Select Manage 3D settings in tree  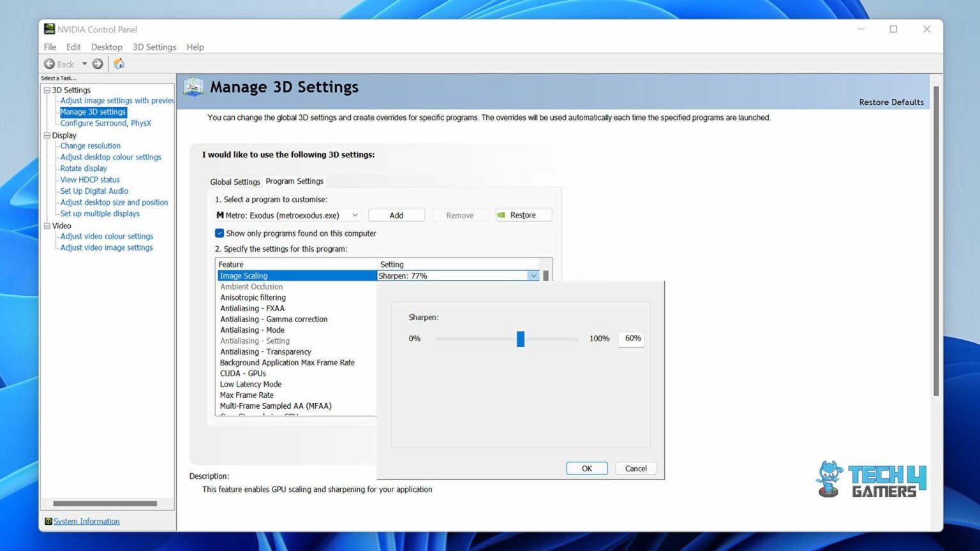[93, 112]
